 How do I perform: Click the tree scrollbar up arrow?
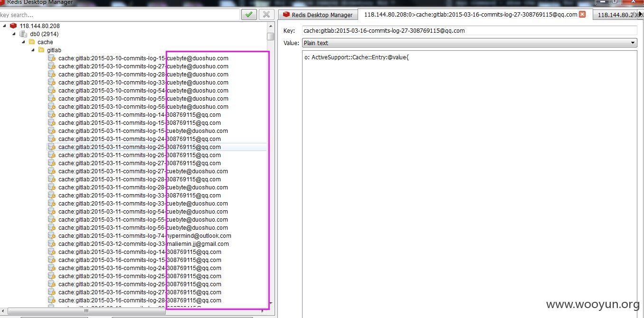point(271,26)
